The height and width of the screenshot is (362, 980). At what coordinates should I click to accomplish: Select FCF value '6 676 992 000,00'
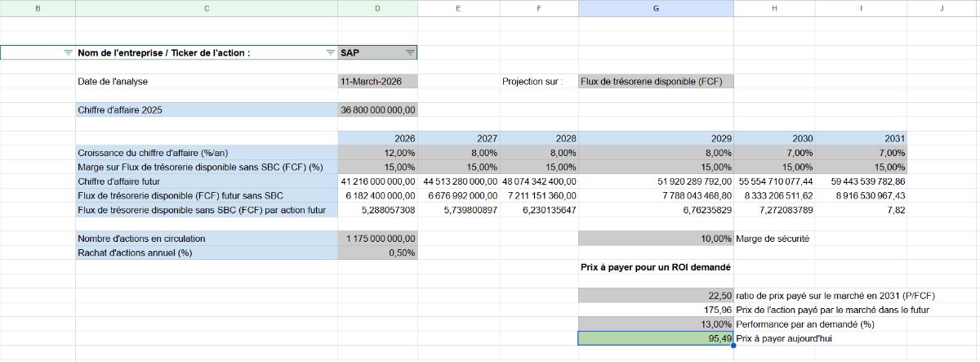pyautogui.click(x=457, y=196)
